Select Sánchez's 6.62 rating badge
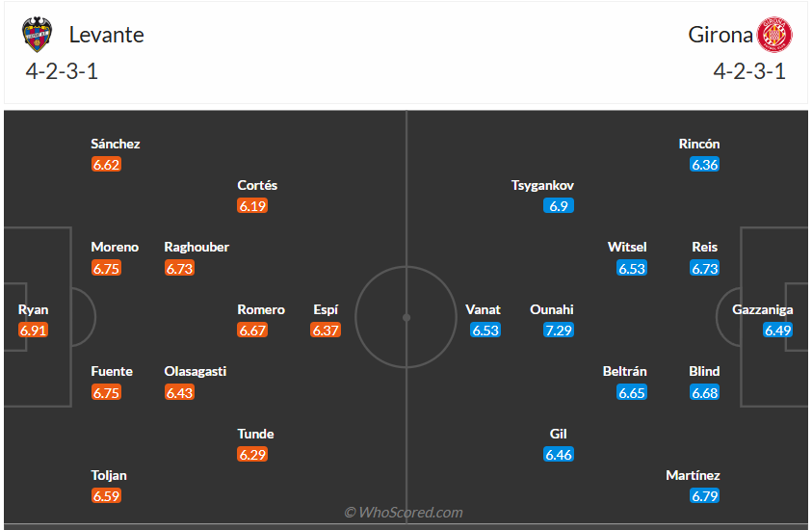 pos(107,165)
